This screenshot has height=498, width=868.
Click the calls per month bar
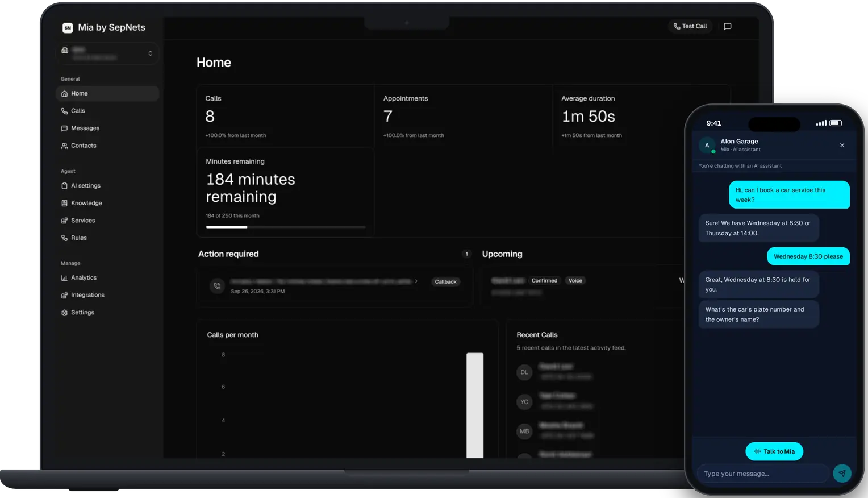475,405
